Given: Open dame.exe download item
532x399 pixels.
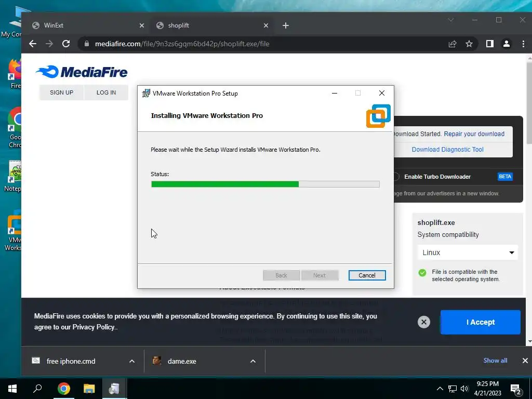Looking at the screenshot, I should tap(182, 362).
